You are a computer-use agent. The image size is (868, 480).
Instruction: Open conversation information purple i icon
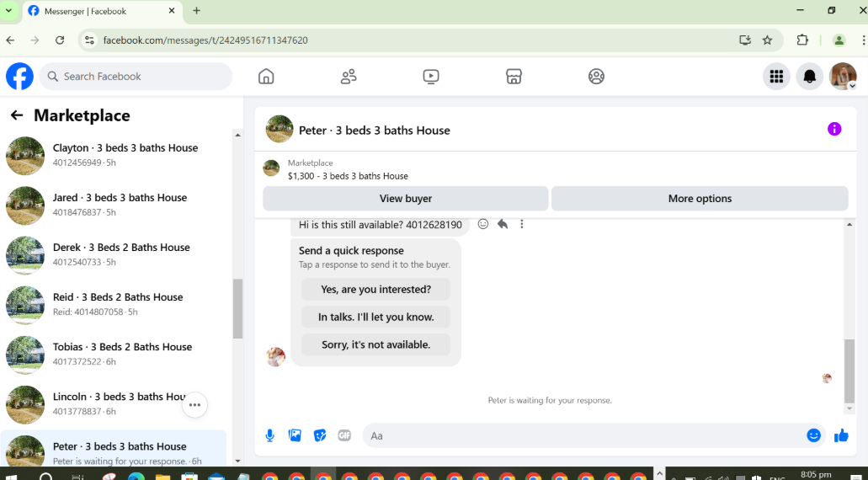click(x=834, y=129)
